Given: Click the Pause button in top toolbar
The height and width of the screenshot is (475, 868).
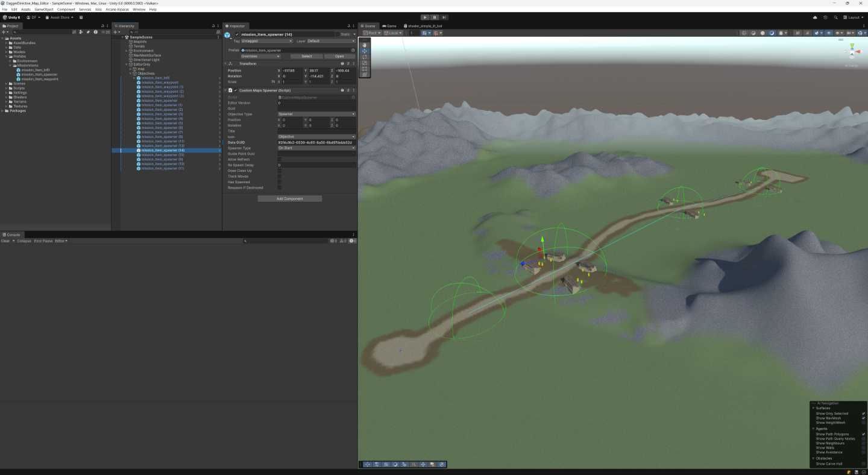Looking at the screenshot, I should pos(434,17).
